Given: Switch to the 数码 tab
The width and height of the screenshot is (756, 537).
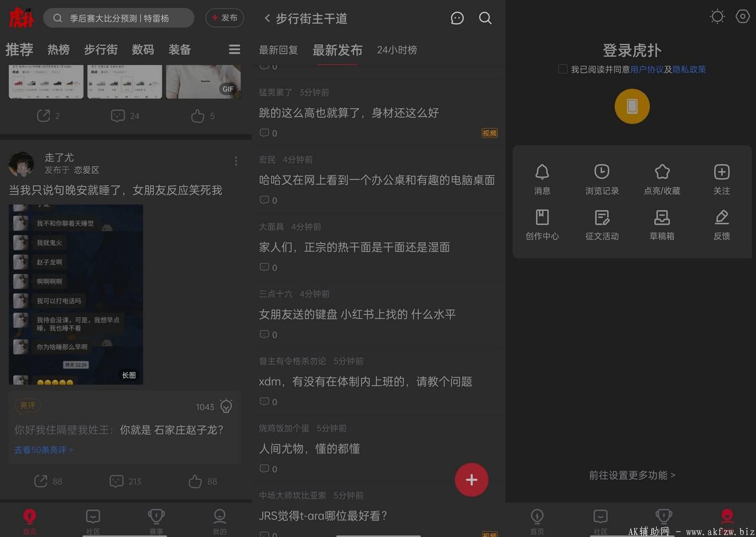Looking at the screenshot, I should (143, 50).
